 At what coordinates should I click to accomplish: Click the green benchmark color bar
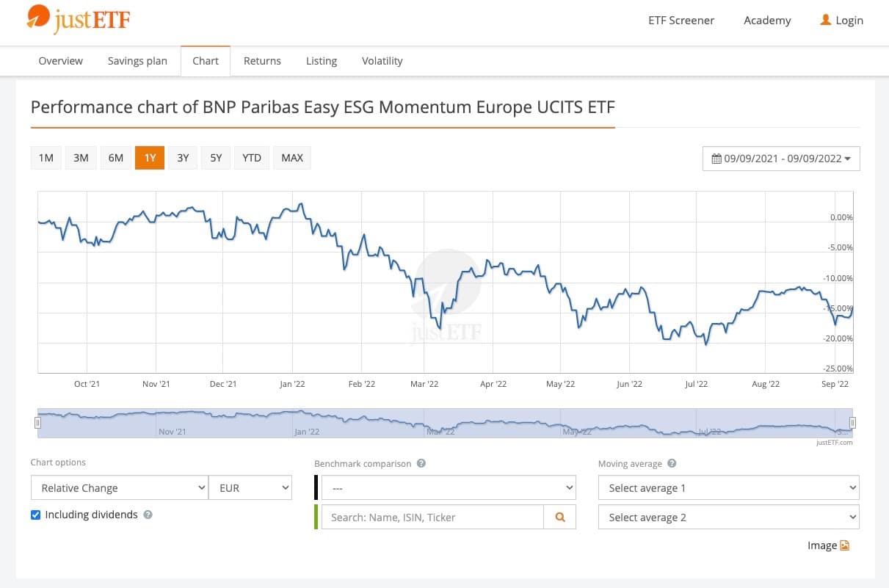316,517
